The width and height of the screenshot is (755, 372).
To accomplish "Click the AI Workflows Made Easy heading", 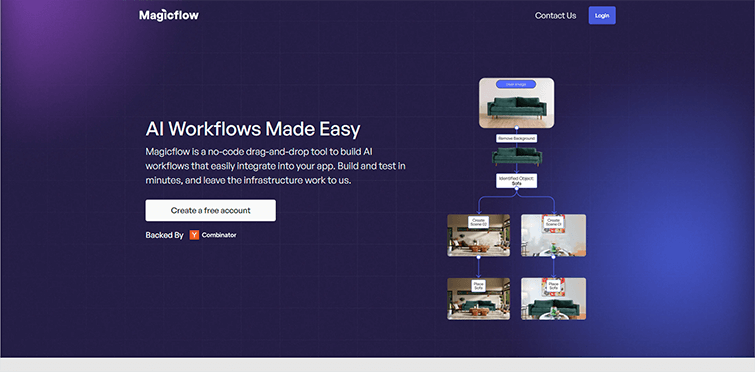I will pos(253,129).
